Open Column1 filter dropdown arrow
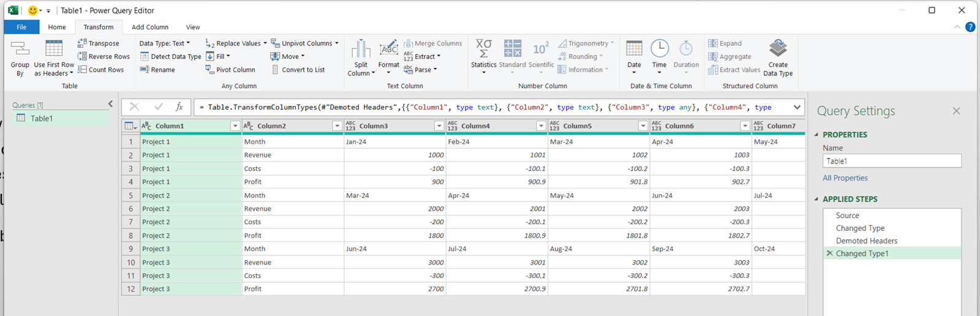 (235, 126)
